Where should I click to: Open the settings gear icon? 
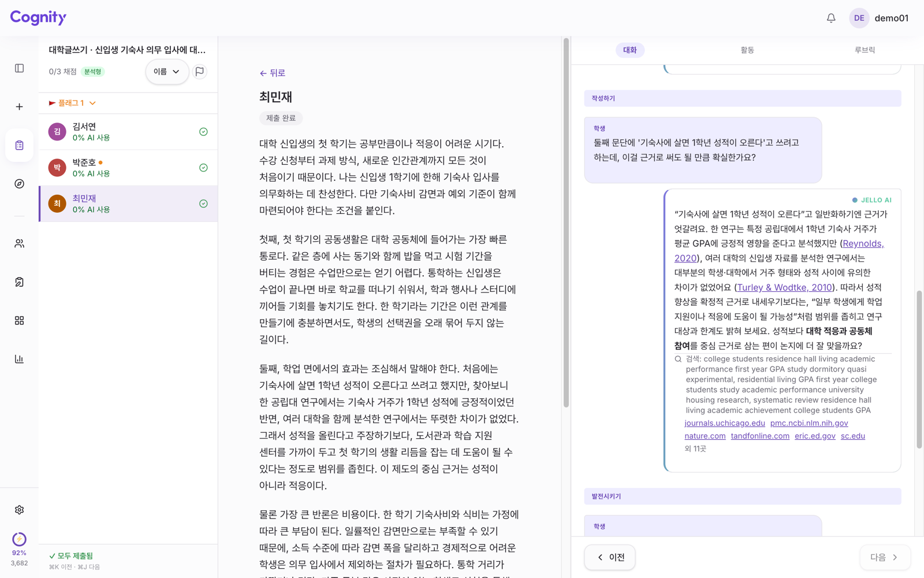(x=19, y=510)
